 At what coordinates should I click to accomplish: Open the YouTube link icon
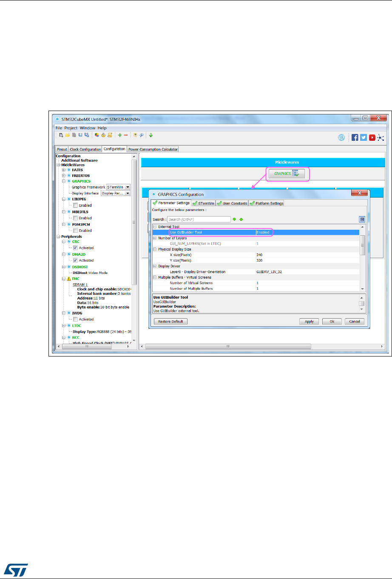click(372, 137)
